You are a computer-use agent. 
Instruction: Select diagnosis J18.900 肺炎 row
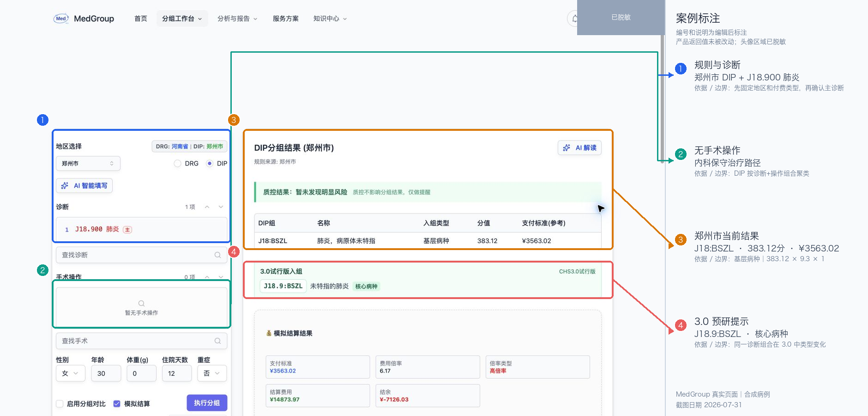(142, 229)
